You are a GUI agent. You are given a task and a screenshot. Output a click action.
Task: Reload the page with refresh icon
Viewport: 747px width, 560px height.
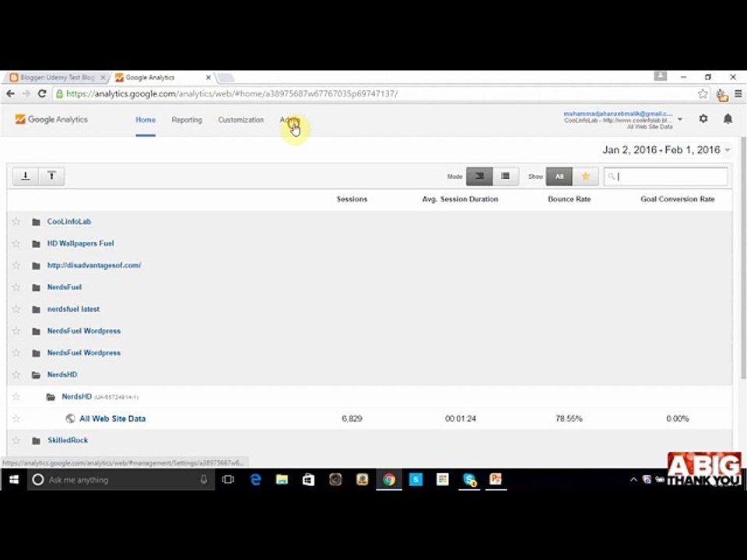42,94
